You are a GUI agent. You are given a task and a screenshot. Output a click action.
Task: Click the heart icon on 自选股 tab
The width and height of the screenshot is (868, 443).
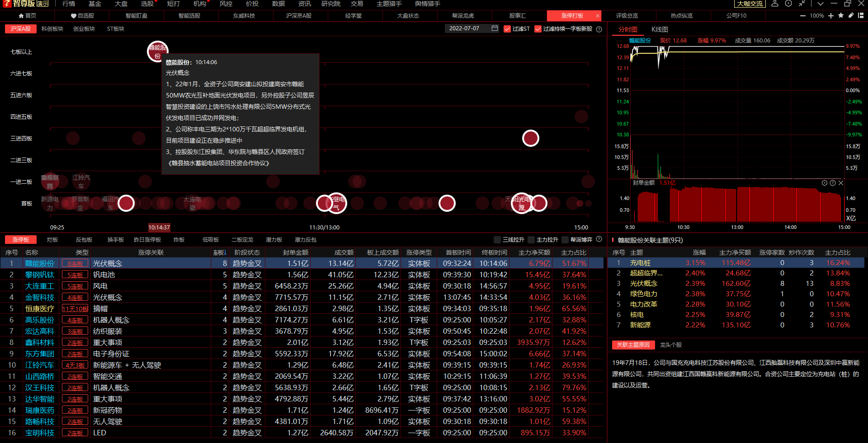point(74,16)
